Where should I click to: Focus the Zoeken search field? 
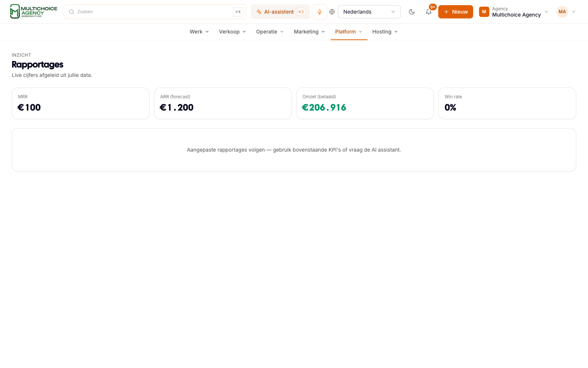pyautogui.click(x=155, y=12)
